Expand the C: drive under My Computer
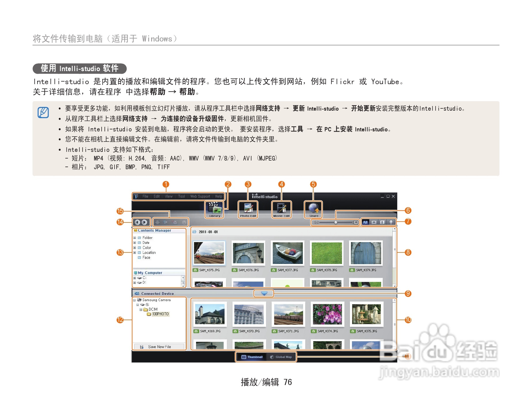The width and height of the screenshot is (532, 402). click(x=135, y=278)
